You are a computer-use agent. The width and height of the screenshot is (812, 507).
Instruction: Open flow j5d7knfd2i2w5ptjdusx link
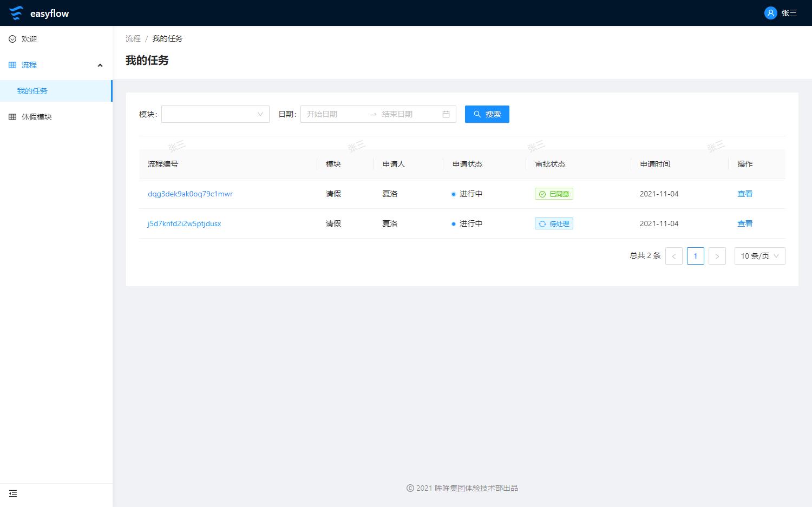pyautogui.click(x=184, y=223)
